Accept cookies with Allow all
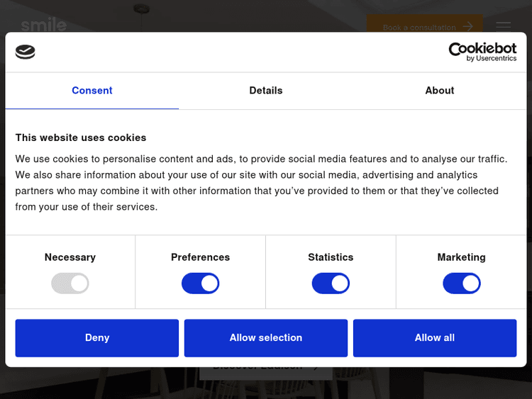 pyautogui.click(x=435, y=338)
